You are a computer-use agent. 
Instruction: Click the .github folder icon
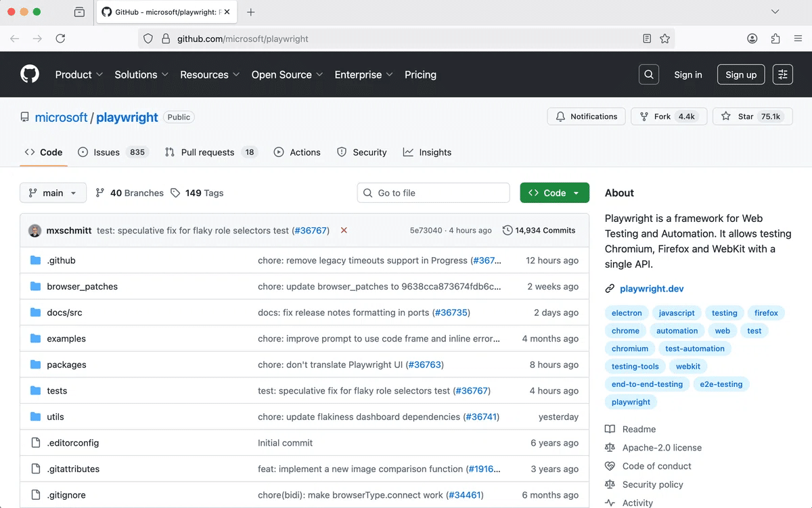coord(36,260)
